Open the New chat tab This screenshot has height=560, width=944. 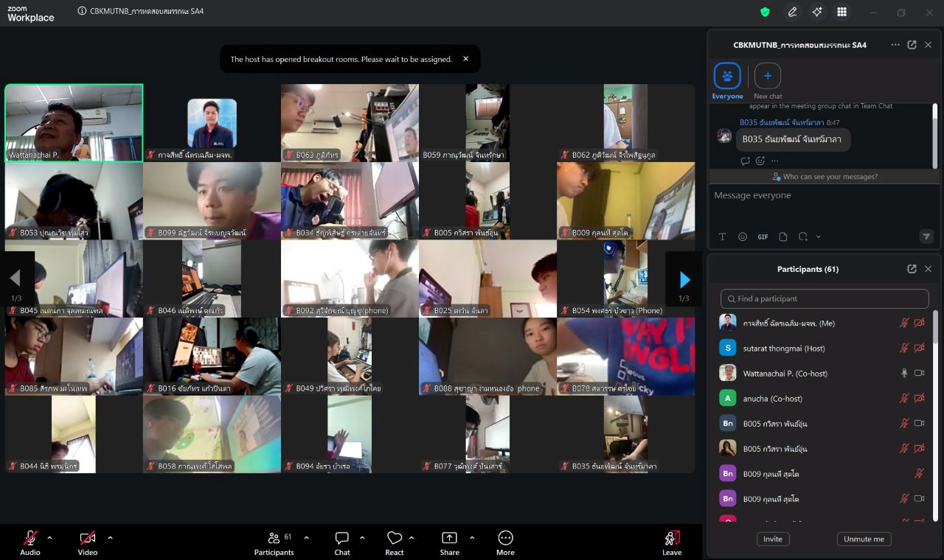click(768, 77)
